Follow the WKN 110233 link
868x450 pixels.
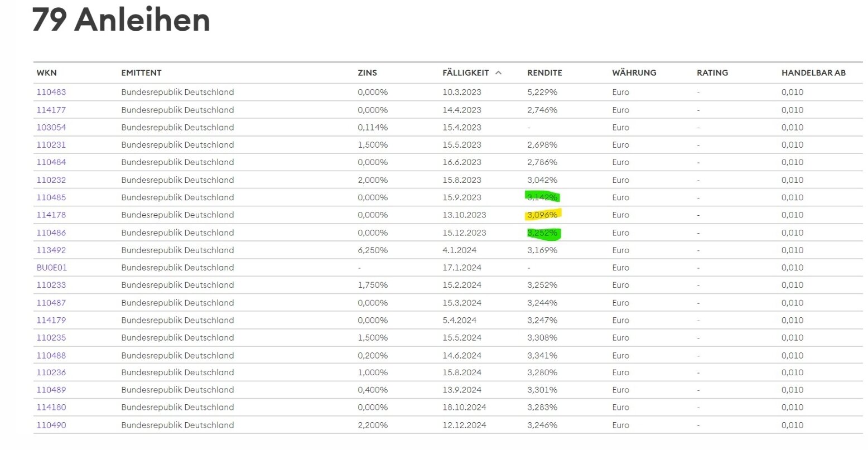51,285
